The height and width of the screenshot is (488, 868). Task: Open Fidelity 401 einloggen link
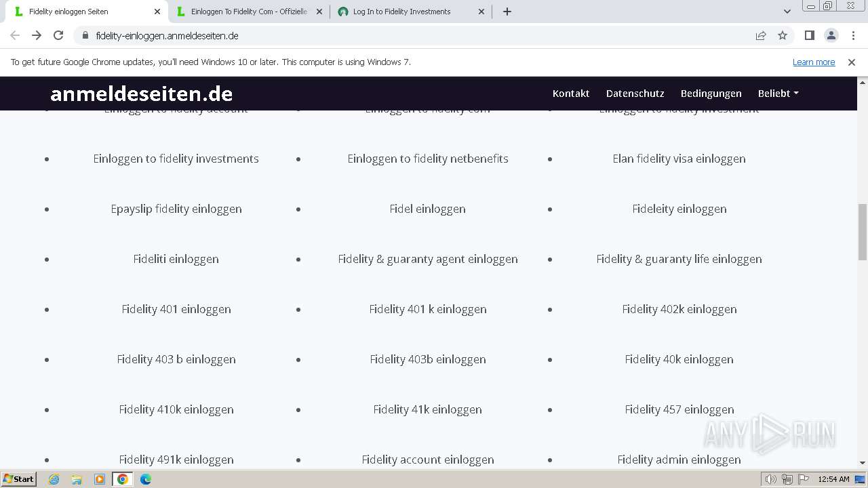point(176,309)
